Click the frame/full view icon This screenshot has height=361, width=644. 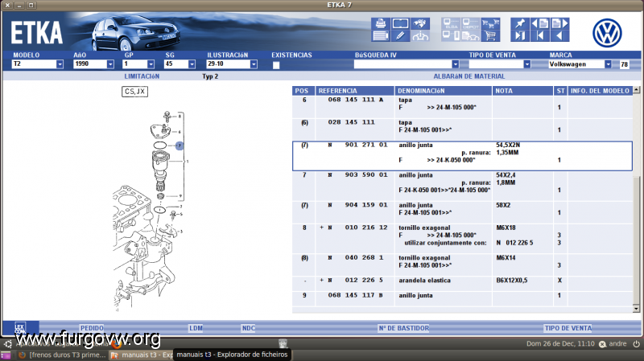(400, 23)
